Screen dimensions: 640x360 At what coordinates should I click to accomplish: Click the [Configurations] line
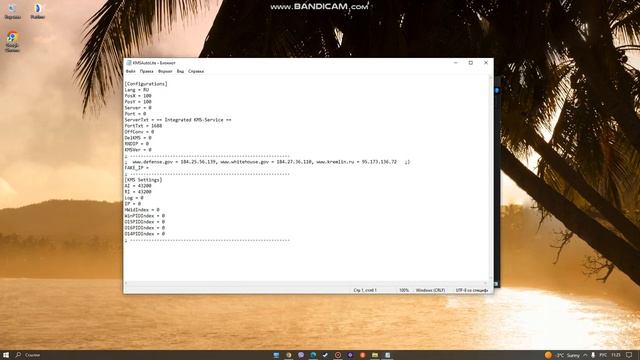click(146, 84)
